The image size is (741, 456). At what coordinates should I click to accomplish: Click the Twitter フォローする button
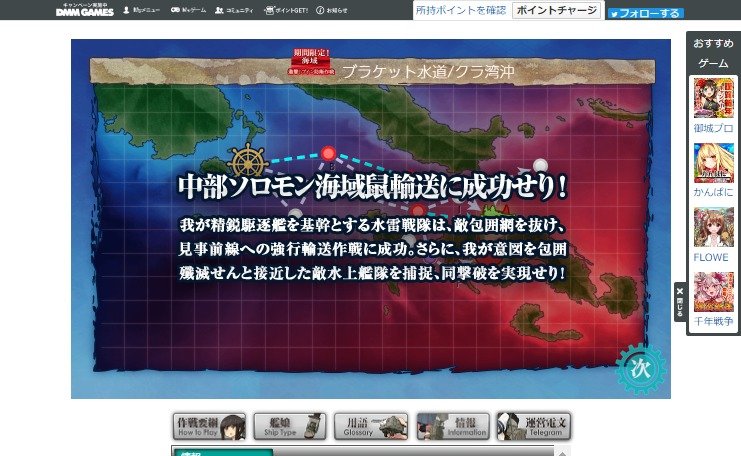click(646, 13)
